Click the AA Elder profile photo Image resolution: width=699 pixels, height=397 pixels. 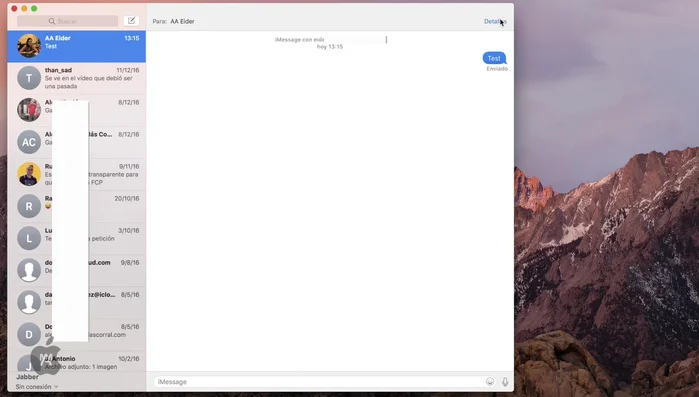[x=29, y=46]
